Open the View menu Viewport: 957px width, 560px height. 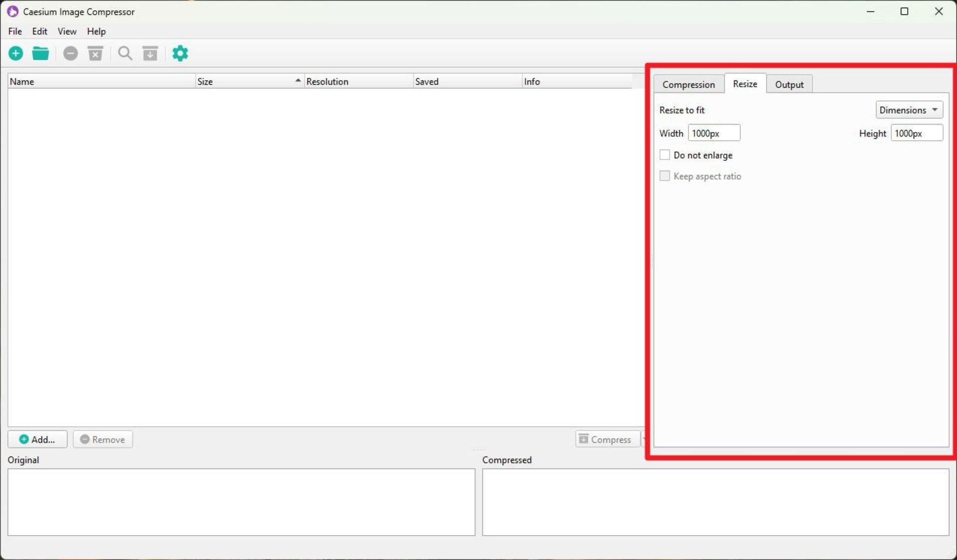pyautogui.click(x=67, y=31)
